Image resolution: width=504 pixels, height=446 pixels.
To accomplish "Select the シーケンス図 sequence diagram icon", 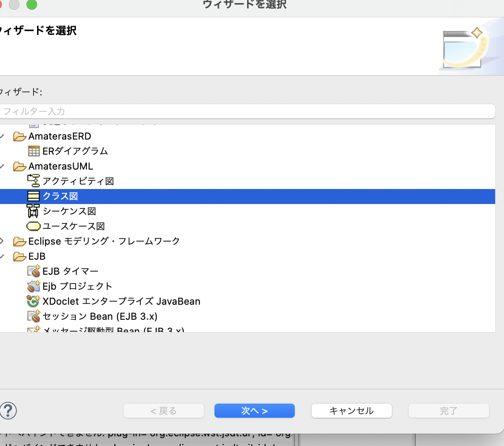I will pyautogui.click(x=33, y=211).
